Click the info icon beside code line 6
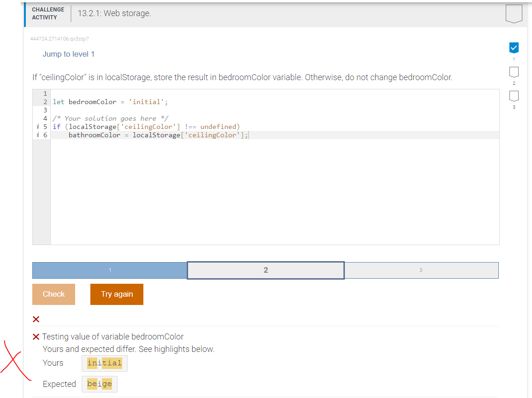Screen dimensions: 532x398 [x=37, y=135]
